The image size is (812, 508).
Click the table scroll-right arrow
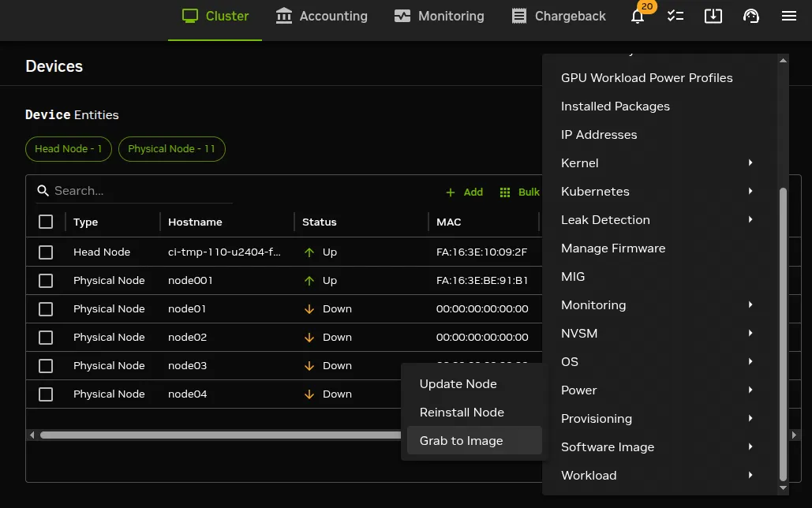pyautogui.click(x=795, y=435)
